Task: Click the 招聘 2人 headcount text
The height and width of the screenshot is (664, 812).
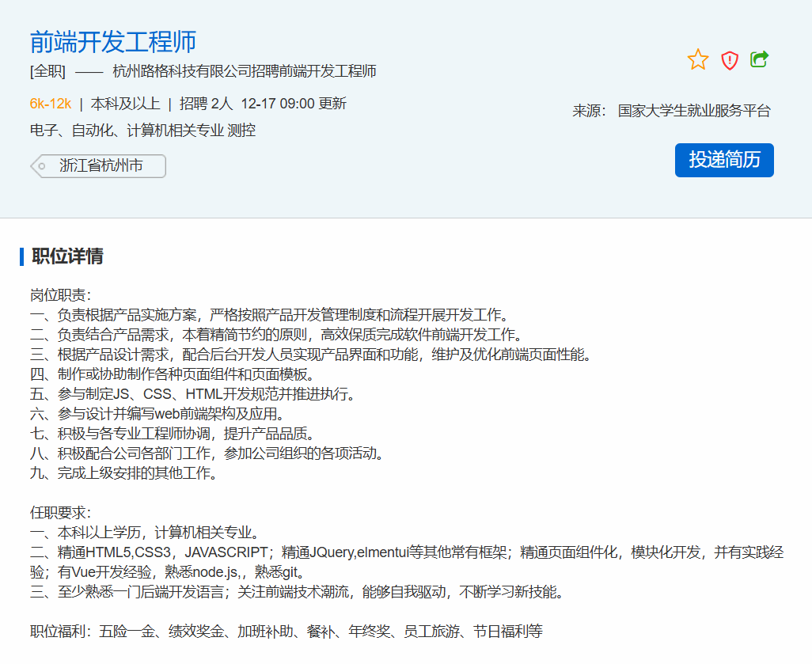Action: [x=206, y=104]
